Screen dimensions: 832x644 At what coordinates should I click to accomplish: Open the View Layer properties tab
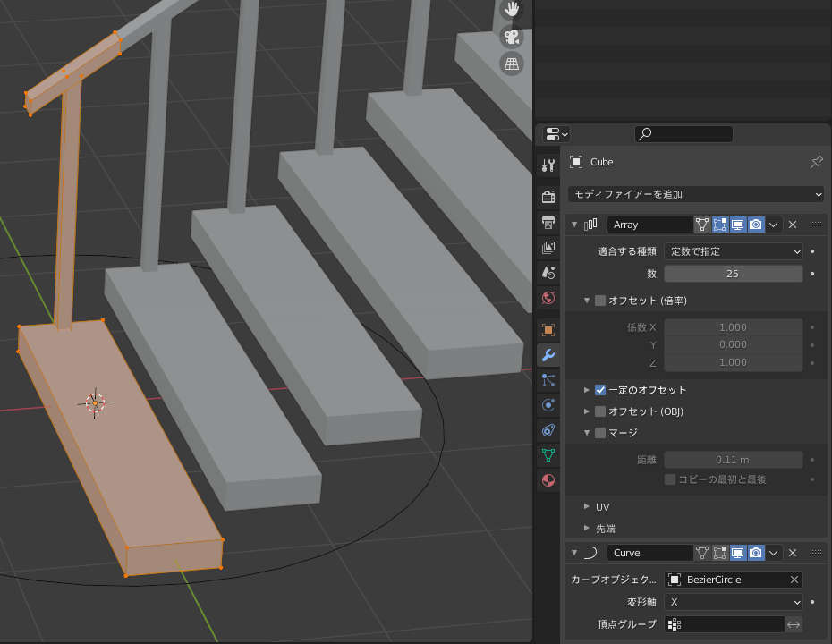[x=548, y=247]
